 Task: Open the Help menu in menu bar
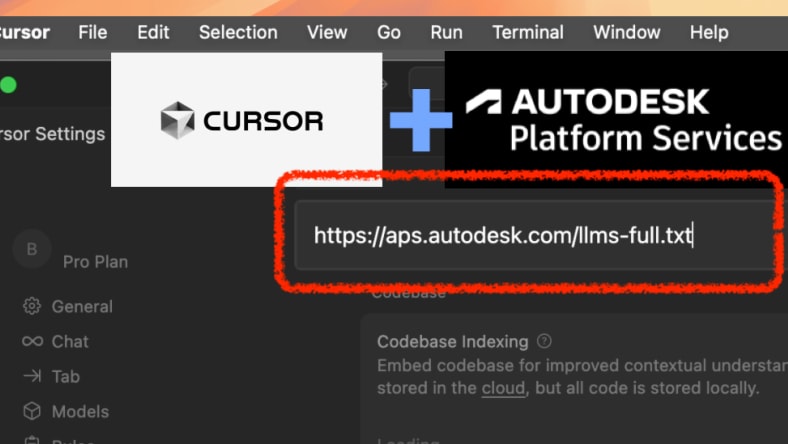click(x=709, y=32)
